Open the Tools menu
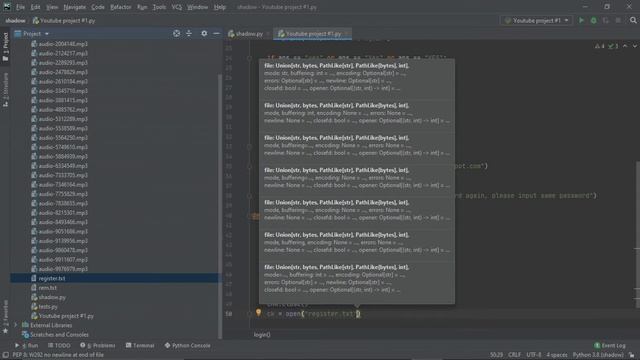The width and height of the screenshot is (640, 360). 159,7
